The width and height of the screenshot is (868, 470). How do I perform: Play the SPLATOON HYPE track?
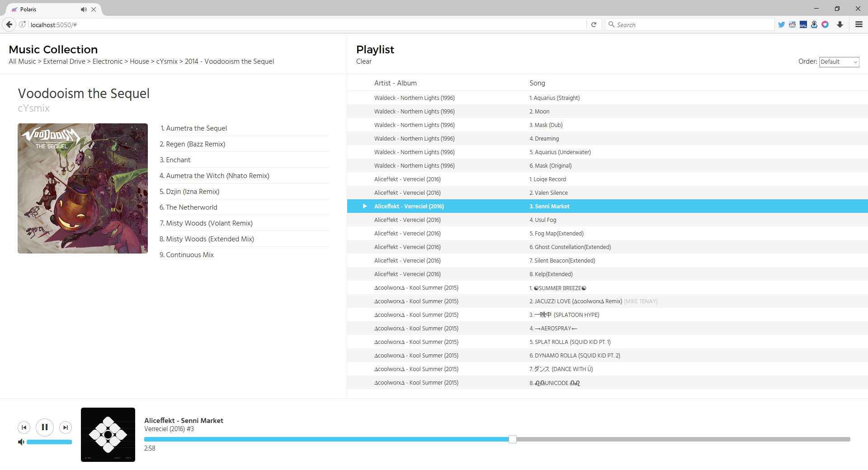pyautogui.click(x=608, y=315)
